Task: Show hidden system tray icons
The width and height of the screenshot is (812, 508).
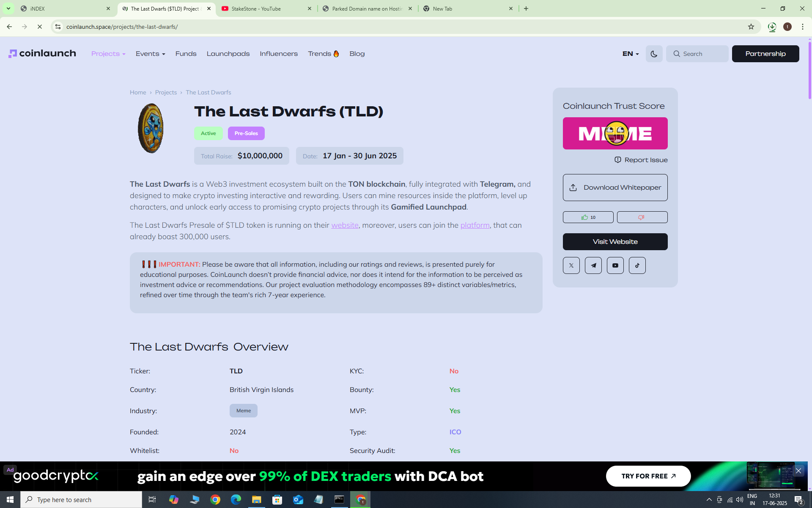Action: (x=709, y=500)
